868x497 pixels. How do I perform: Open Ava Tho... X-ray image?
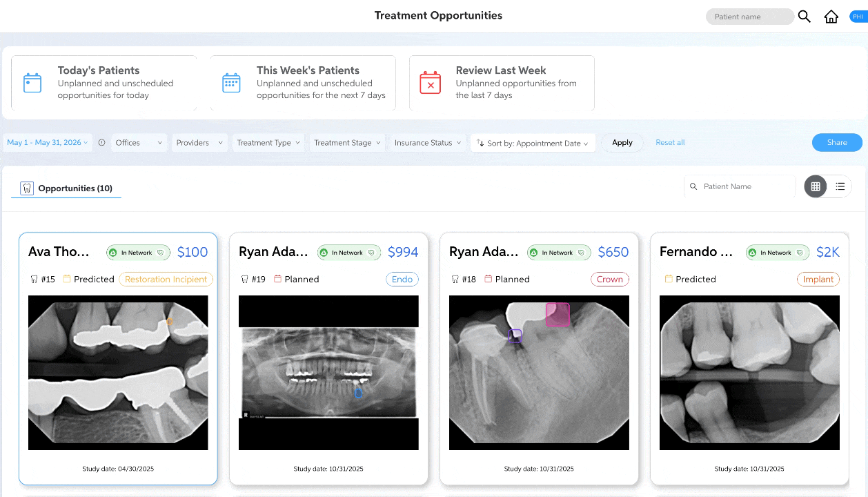(x=118, y=373)
